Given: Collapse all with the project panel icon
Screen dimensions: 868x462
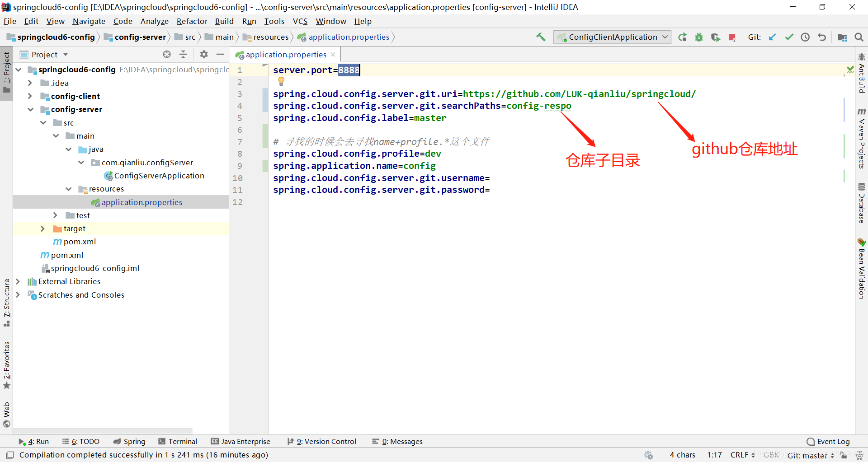Looking at the screenshot, I should [x=183, y=54].
